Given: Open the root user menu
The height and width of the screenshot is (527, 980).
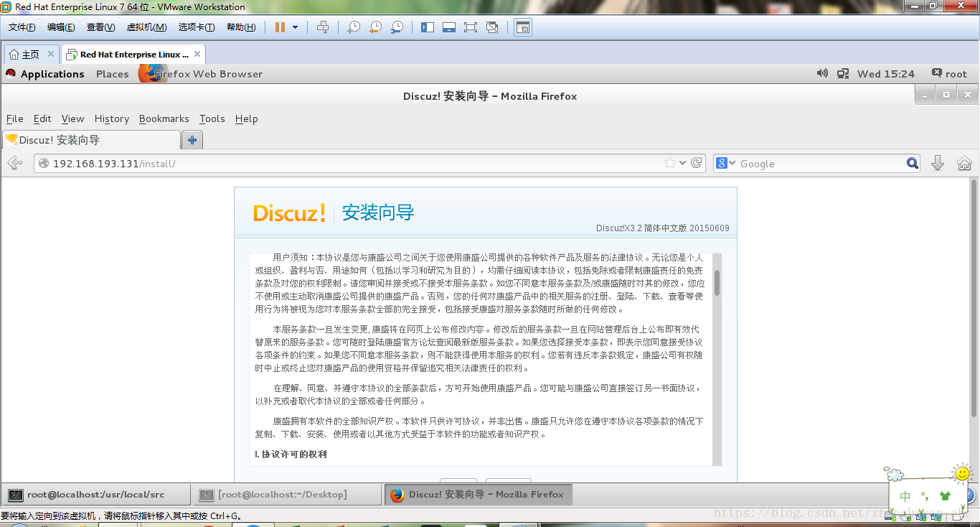Looking at the screenshot, I should pos(949,74).
